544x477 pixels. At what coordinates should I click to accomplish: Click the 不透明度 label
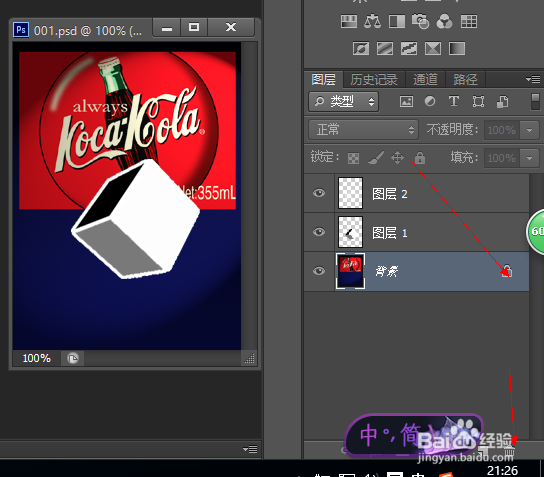click(452, 130)
